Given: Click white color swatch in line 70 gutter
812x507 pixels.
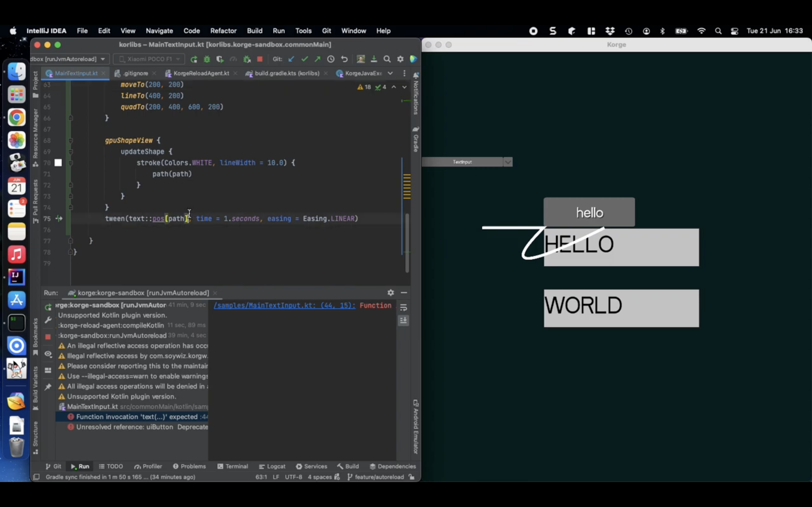Looking at the screenshot, I should coord(58,163).
